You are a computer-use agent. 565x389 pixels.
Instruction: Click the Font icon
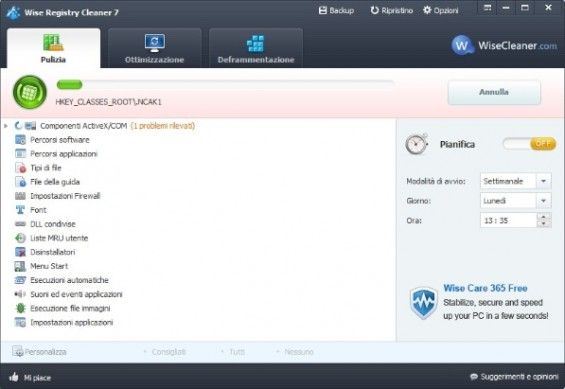tap(20, 210)
